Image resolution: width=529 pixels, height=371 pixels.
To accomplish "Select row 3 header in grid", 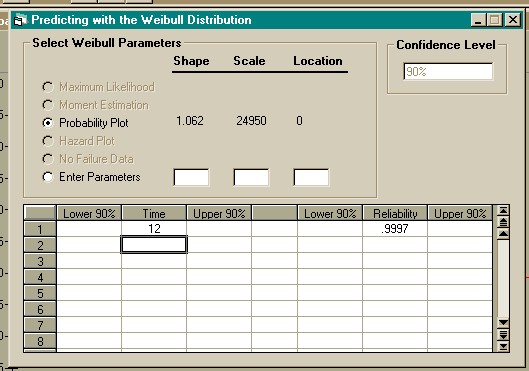I will click(x=40, y=261).
